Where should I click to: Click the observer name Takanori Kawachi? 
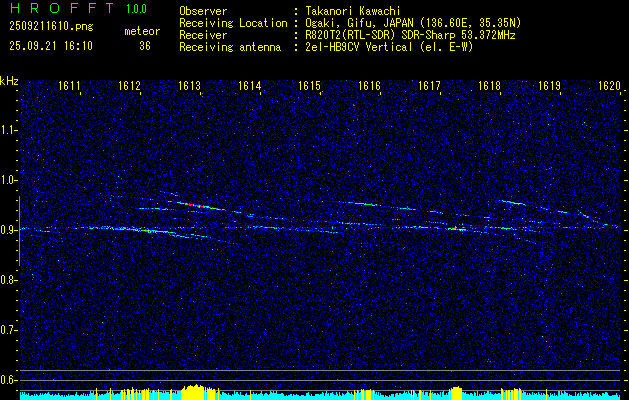pyautogui.click(x=353, y=11)
